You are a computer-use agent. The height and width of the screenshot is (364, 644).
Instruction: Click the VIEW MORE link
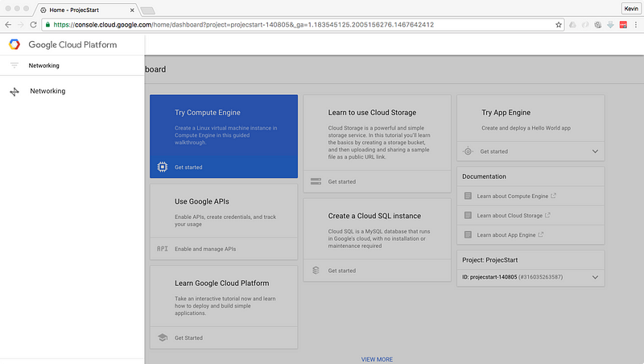pos(377,359)
